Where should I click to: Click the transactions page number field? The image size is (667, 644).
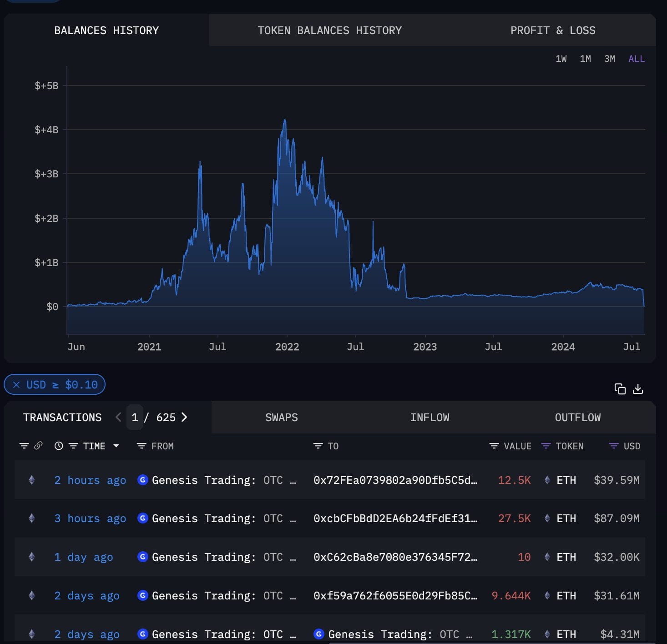click(135, 417)
